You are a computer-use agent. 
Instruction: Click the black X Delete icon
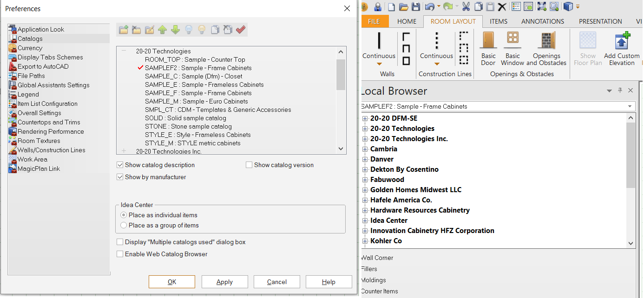click(x=502, y=6)
